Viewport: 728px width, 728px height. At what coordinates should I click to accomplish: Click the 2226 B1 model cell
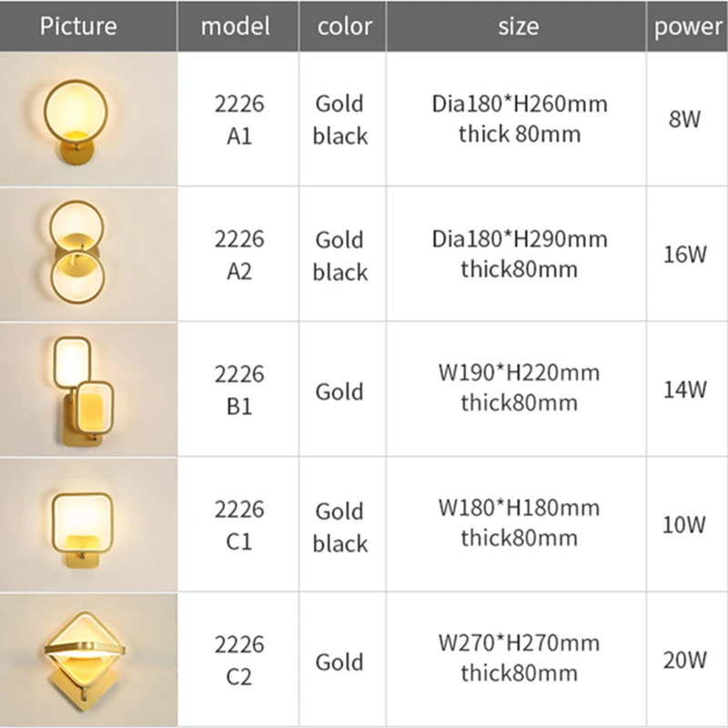pyautogui.click(x=238, y=389)
